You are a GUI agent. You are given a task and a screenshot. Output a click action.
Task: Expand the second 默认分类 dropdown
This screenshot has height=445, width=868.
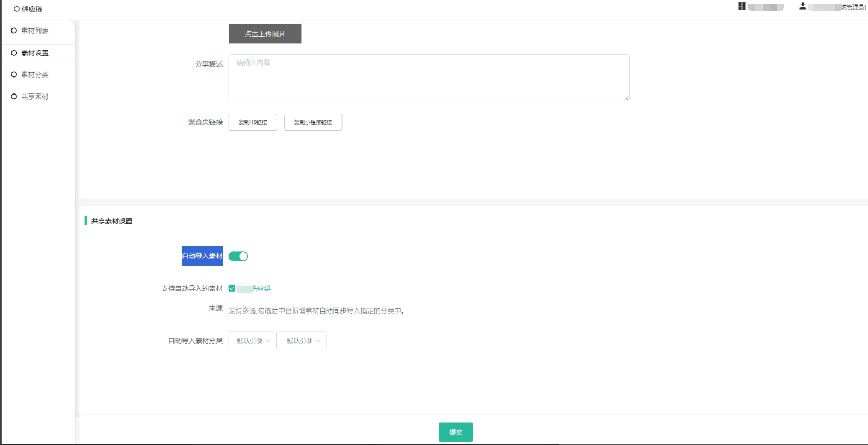pos(302,341)
